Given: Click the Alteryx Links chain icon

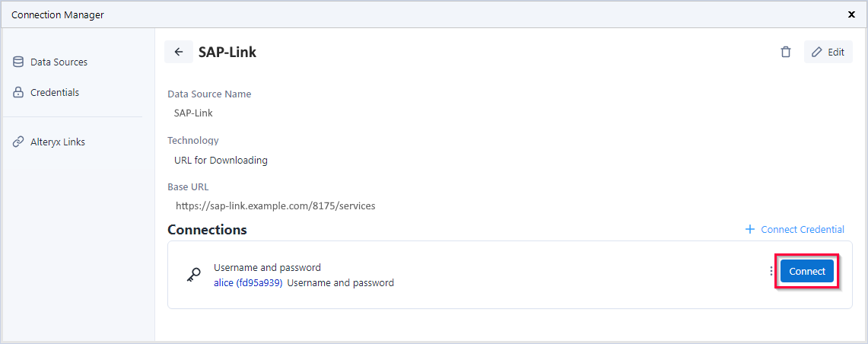Looking at the screenshot, I should pyautogui.click(x=18, y=142).
